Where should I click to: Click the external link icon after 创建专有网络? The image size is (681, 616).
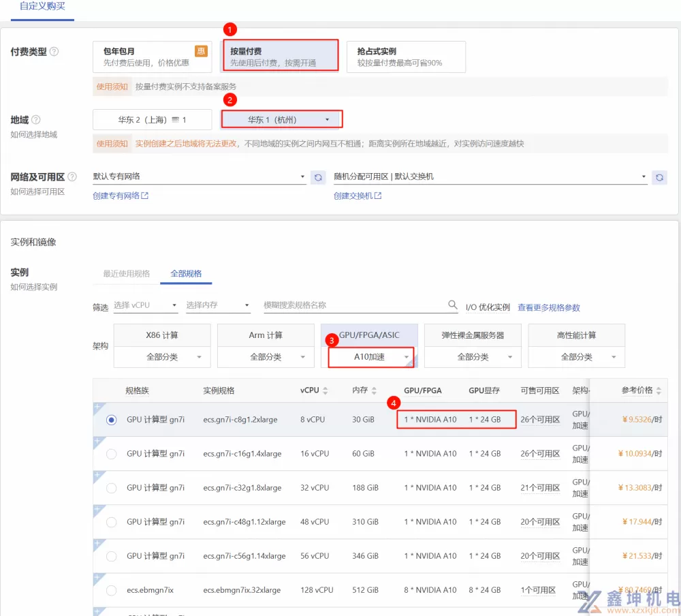[144, 196]
